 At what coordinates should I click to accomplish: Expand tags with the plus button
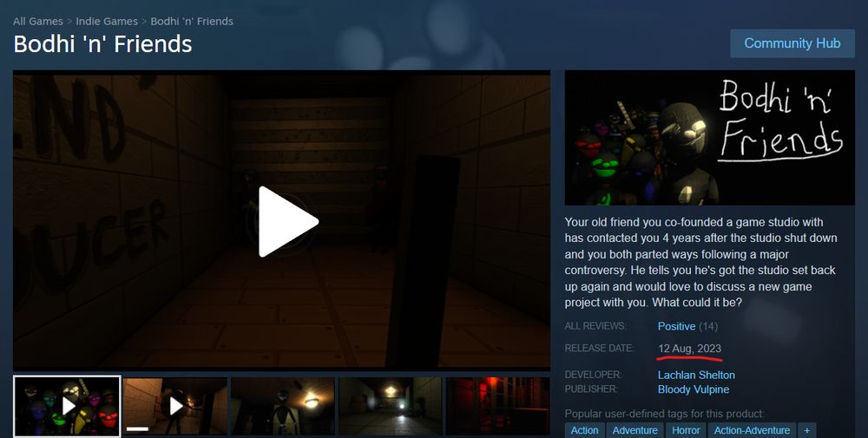(x=807, y=430)
